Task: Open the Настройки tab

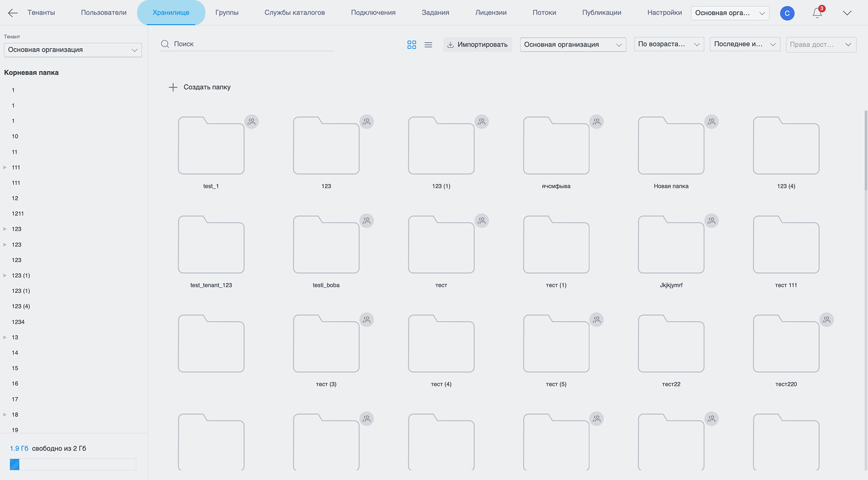Action: (x=664, y=13)
